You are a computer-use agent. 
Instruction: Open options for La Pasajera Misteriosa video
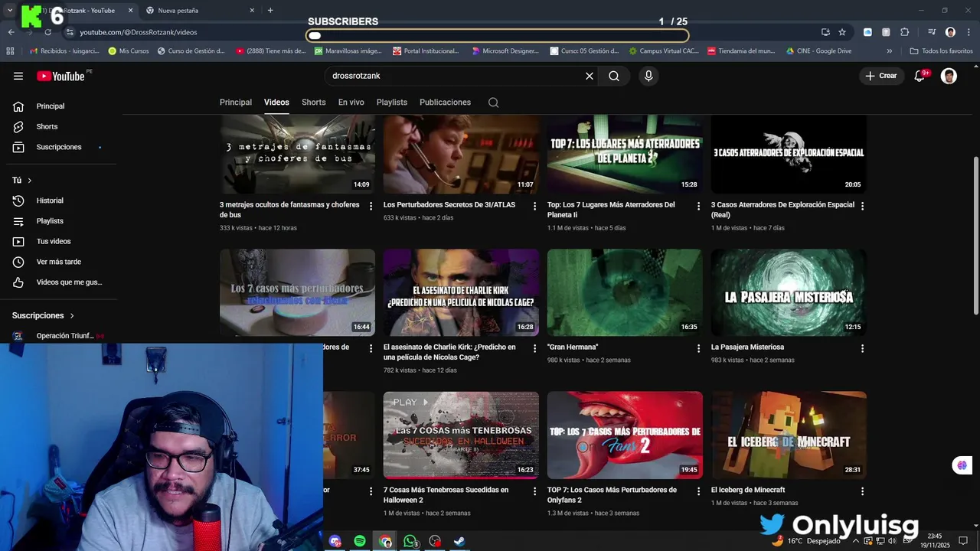click(862, 348)
